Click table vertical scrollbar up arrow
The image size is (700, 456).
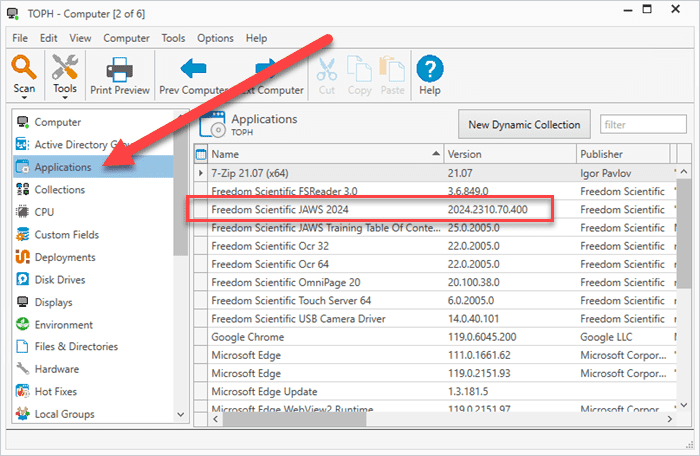[683, 172]
